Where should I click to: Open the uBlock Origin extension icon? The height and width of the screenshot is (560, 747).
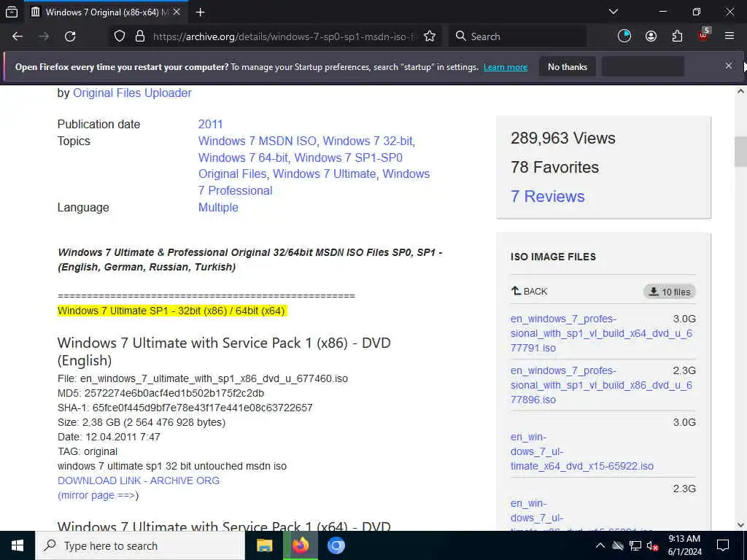(x=704, y=36)
